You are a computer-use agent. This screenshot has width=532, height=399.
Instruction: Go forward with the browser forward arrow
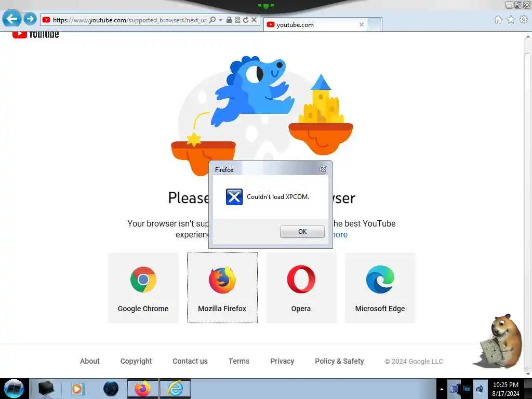click(x=30, y=19)
